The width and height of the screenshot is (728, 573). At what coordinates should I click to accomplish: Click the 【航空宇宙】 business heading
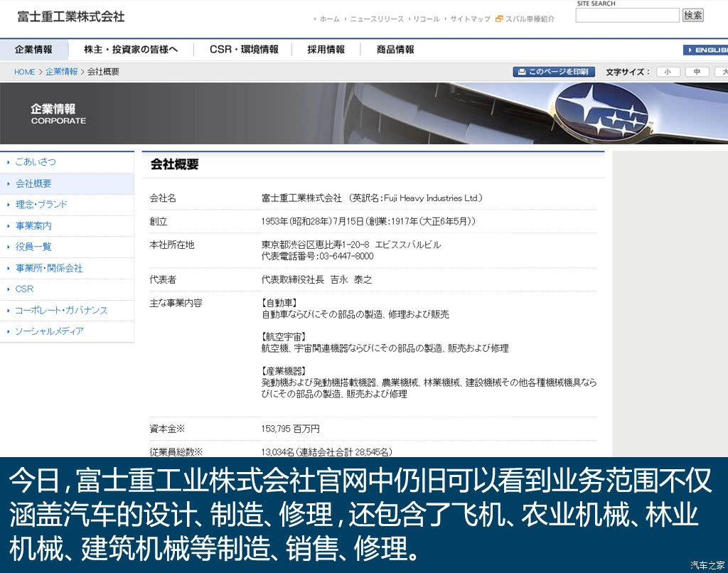[x=284, y=337]
